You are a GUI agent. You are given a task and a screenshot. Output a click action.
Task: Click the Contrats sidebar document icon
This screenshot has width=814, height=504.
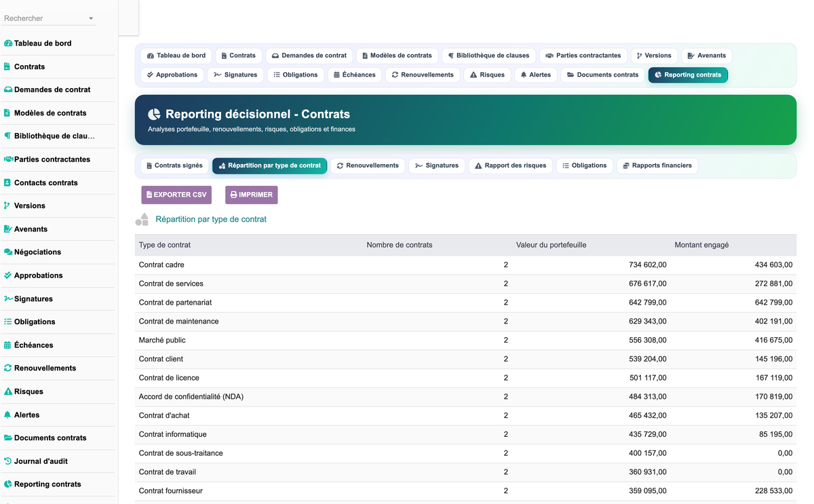(x=7, y=66)
